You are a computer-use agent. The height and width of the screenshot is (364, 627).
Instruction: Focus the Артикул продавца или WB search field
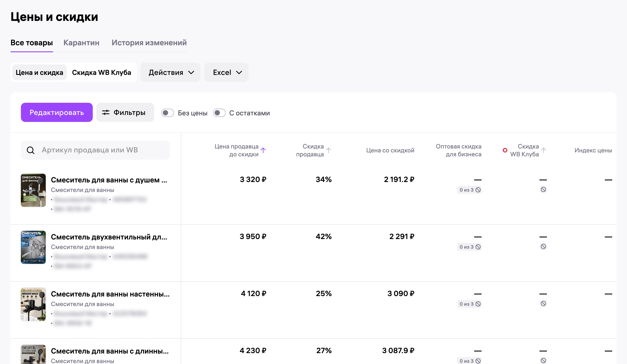point(95,150)
